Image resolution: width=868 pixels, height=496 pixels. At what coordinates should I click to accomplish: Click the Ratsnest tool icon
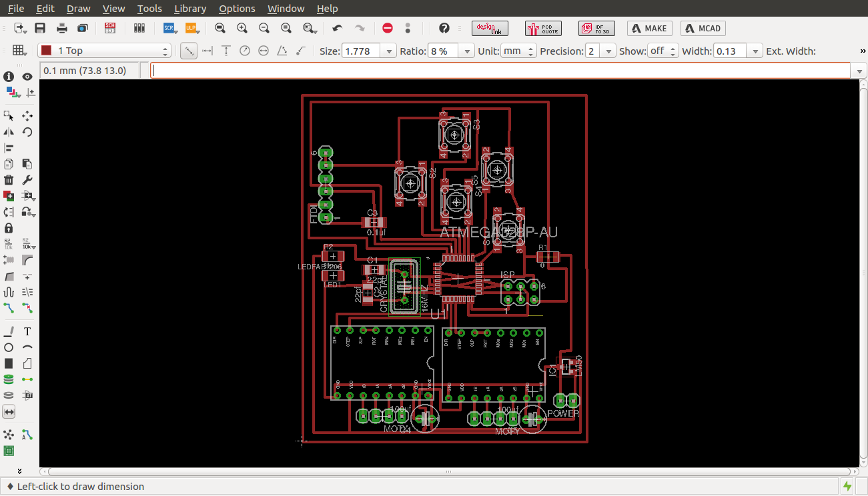click(x=9, y=435)
